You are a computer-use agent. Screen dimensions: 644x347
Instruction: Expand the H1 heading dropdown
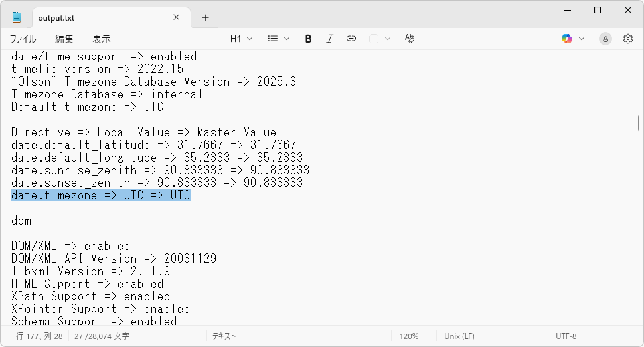coord(241,39)
